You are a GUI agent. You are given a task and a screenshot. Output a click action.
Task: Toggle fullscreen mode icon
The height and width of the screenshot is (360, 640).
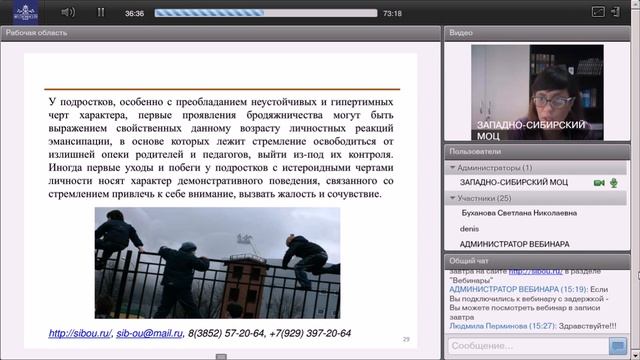[598, 12]
